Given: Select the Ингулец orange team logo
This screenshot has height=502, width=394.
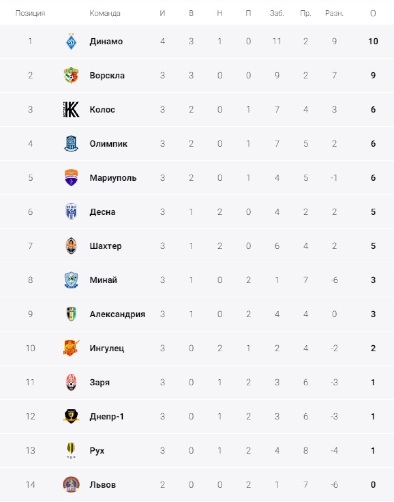Looking at the screenshot, I should [71, 348].
